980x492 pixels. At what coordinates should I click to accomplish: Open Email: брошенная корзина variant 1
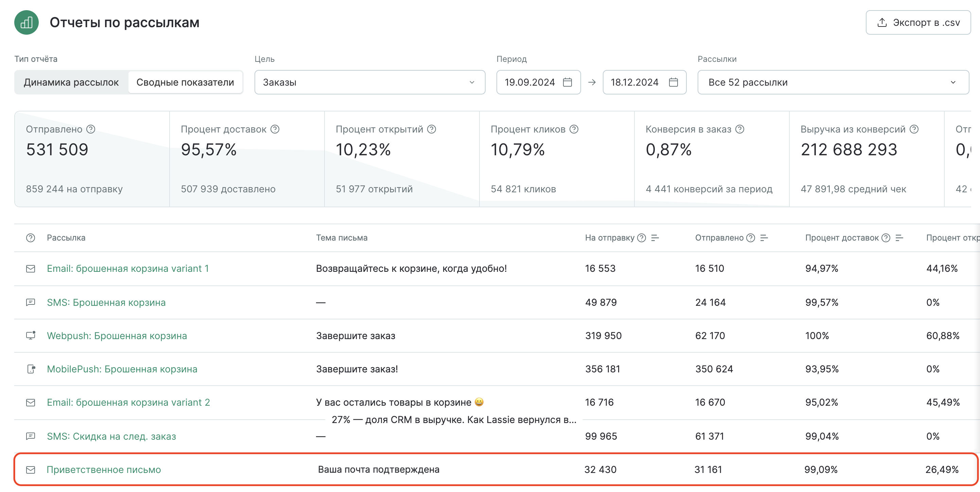coord(128,269)
